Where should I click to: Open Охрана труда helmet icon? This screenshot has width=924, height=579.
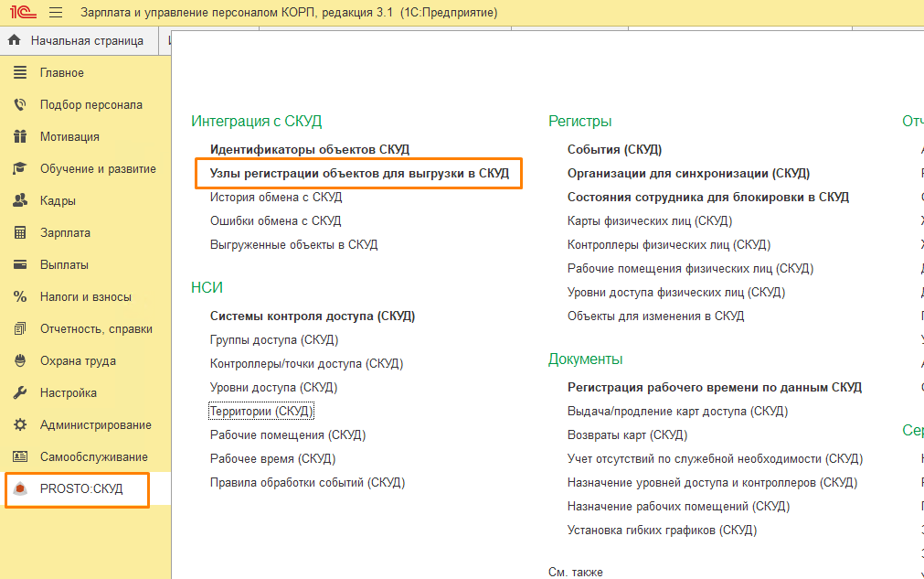20,361
